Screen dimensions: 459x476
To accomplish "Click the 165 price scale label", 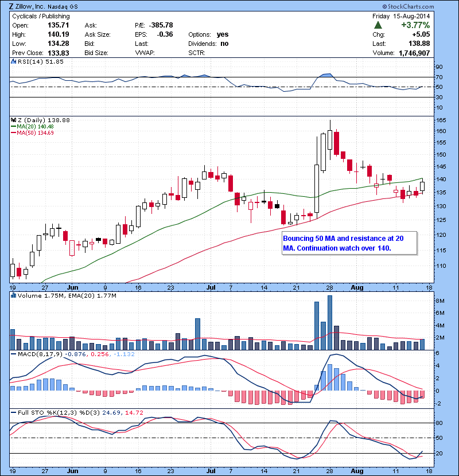I will [441, 120].
